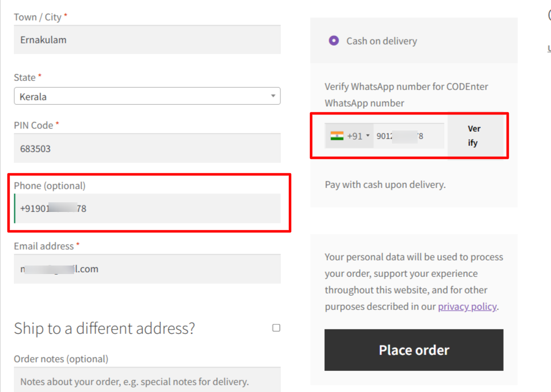The image size is (551, 392).
Task: Open the Kerala state combo box
Action: [147, 96]
